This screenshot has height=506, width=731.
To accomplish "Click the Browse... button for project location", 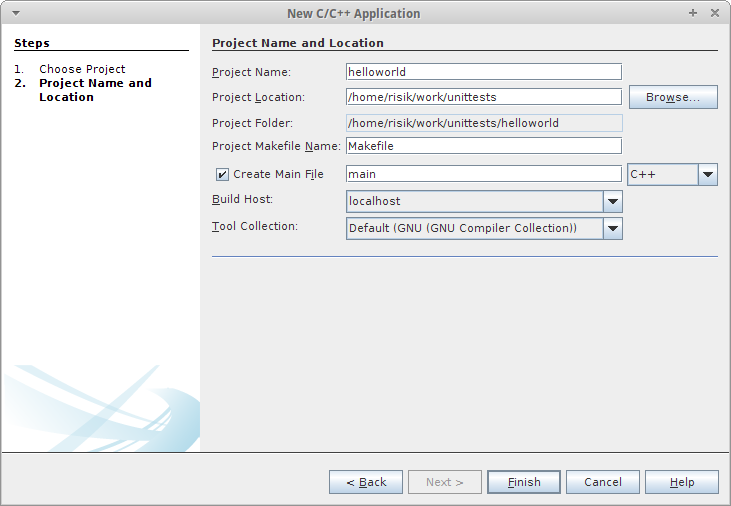I will (673, 97).
